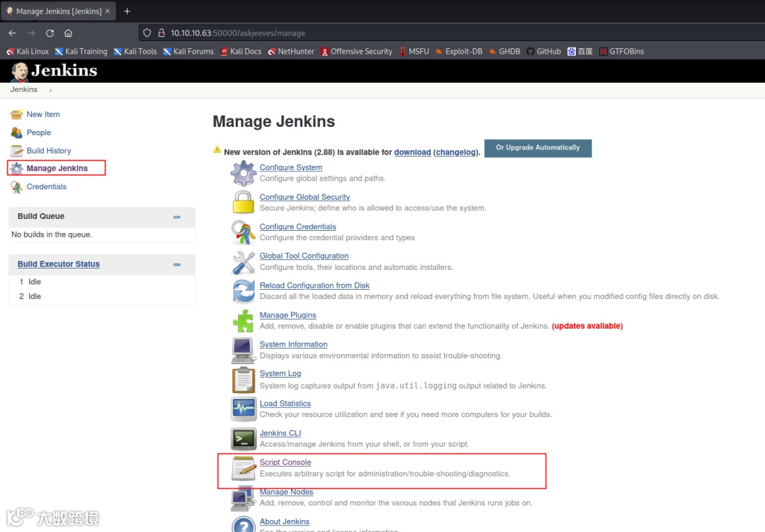Open the GTFOBins bookmark
765x532 pixels.
point(622,51)
